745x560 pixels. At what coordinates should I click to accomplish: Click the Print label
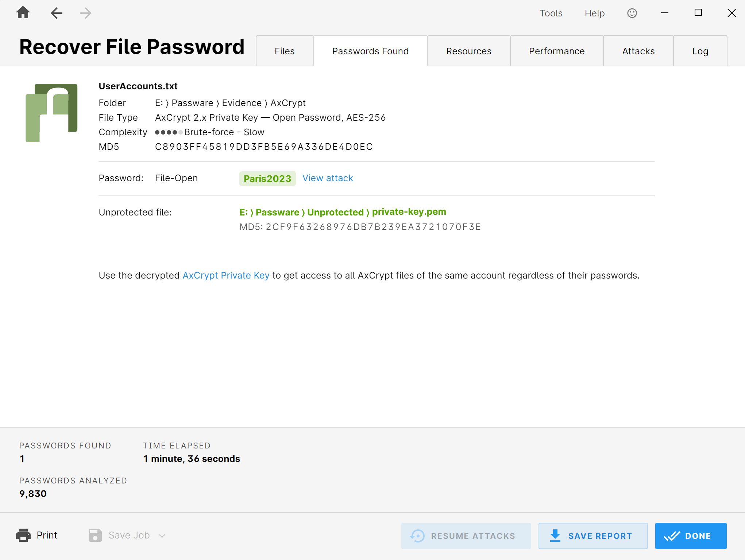pos(47,535)
